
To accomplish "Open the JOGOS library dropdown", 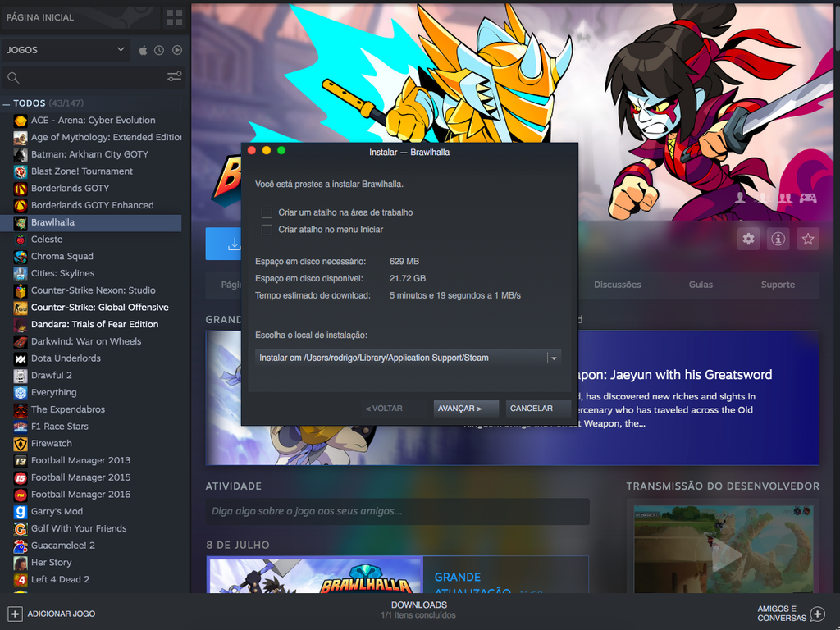I will (x=66, y=50).
